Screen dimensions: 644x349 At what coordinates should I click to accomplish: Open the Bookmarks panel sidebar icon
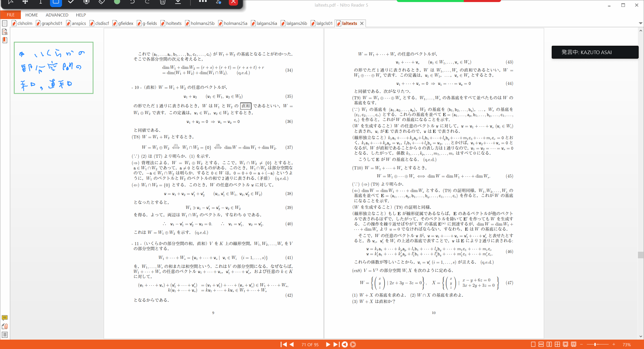coord(5,40)
